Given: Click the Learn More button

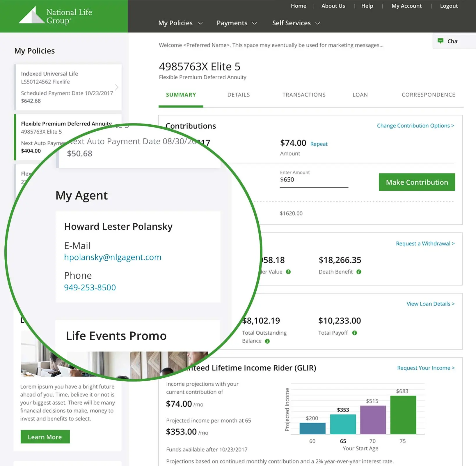Looking at the screenshot, I should [x=45, y=437].
